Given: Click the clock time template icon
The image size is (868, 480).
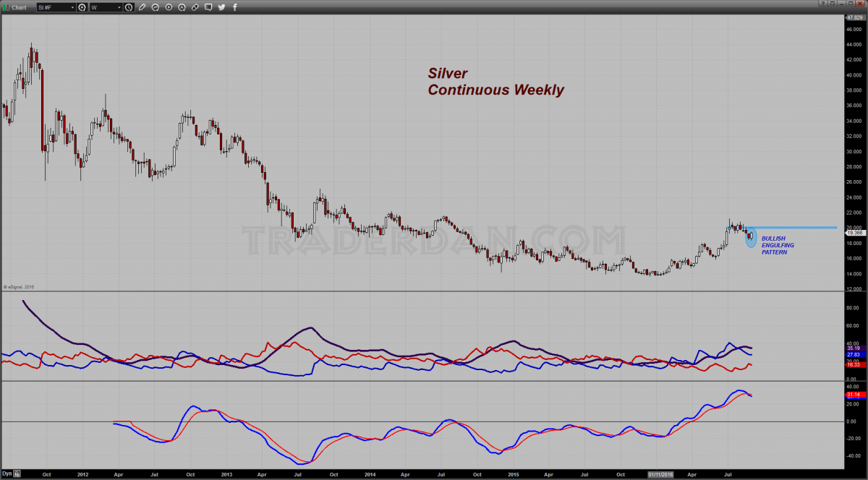Looking at the screenshot, I should pos(129,7).
